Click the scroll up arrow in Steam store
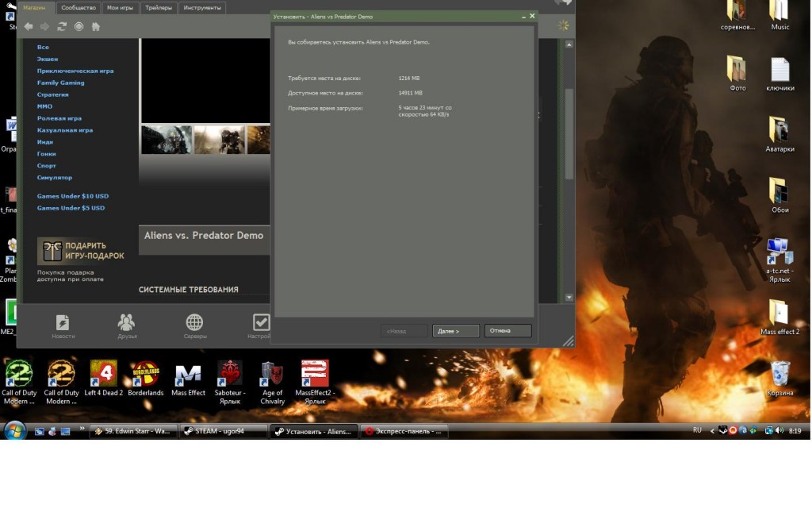 pyautogui.click(x=569, y=44)
